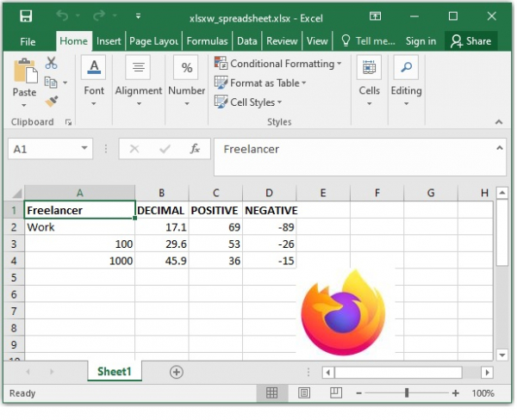Image resolution: width=517 pixels, height=420 pixels.
Task: Switch to Page Break Preview icon
Action: pos(336,392)
